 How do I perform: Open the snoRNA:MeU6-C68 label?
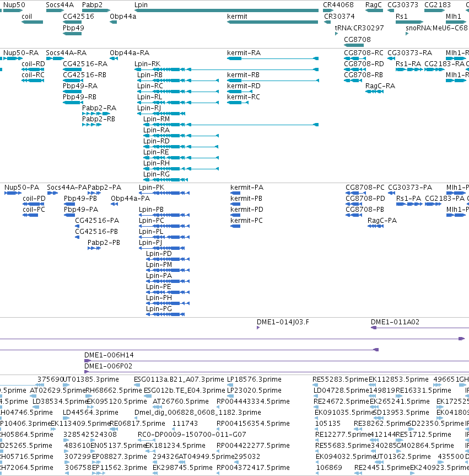436,28
